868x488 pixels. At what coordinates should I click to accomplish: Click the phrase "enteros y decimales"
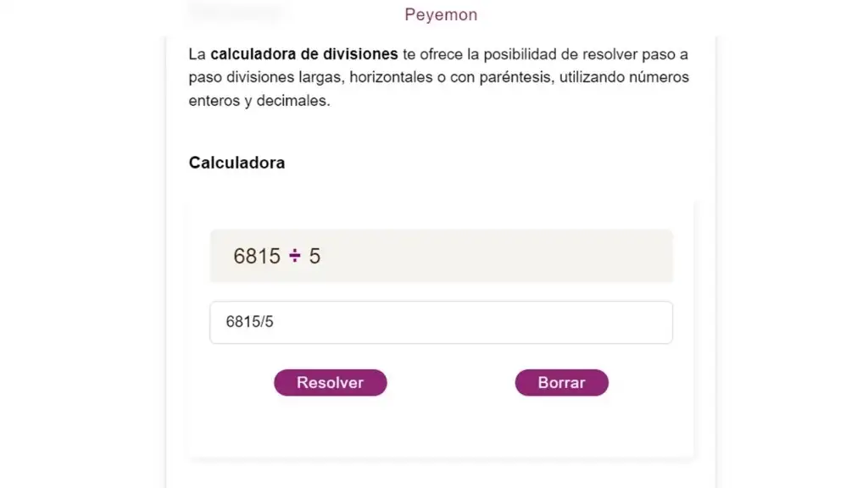click(x=259, y=101)
